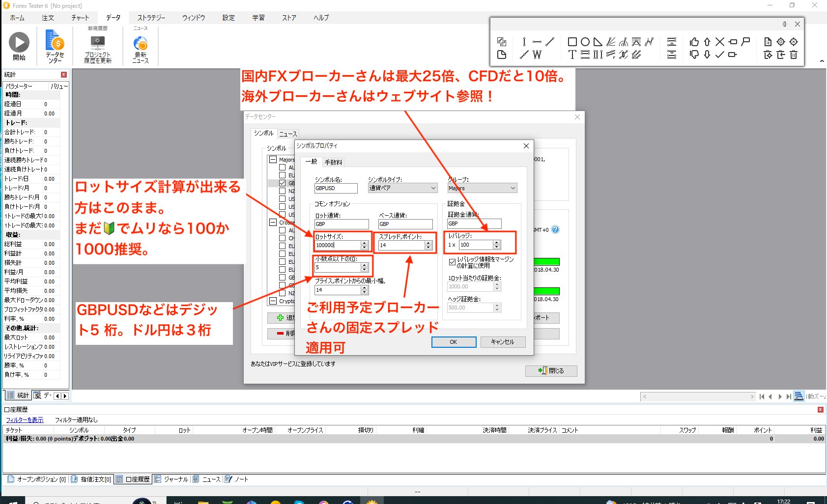Switch to the 手数料 tab
The height and width of the screenshot is (504, 827).
(x=334, y=162)
